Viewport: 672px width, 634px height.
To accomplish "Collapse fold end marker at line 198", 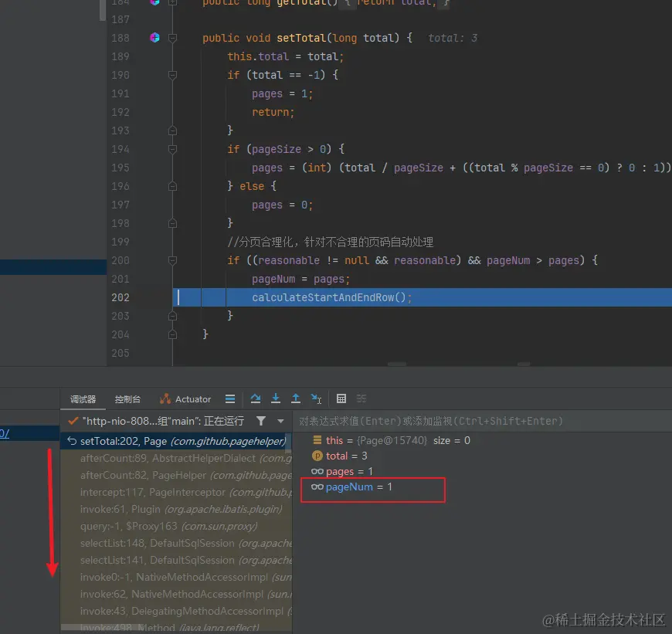I will (x=173, y=223).
